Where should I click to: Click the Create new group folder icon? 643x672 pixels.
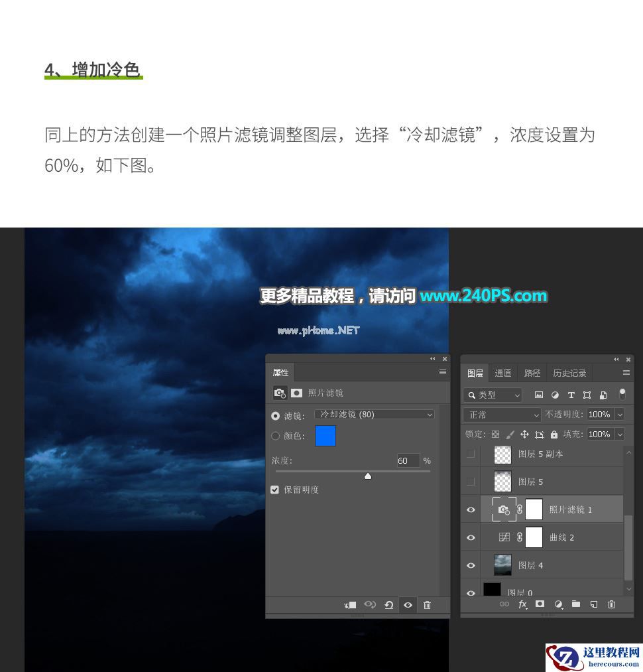(x=575, y=604)
